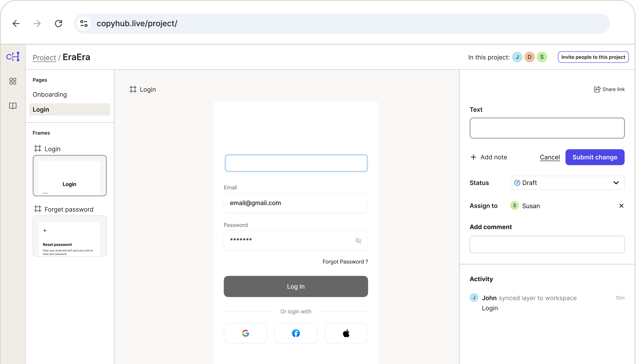Click the J member avatar in header
Screen dimensions: 636x364
517,57
